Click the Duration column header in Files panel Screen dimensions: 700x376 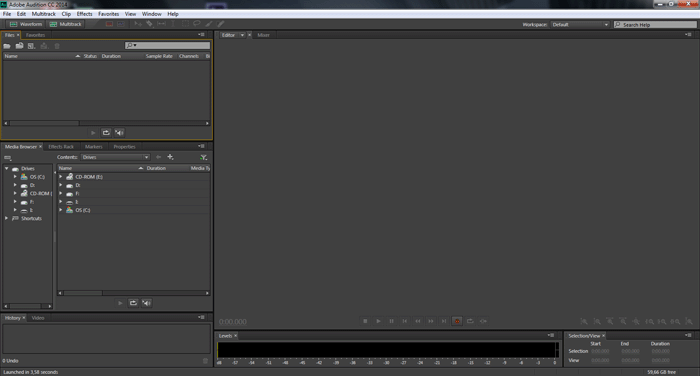111,56
